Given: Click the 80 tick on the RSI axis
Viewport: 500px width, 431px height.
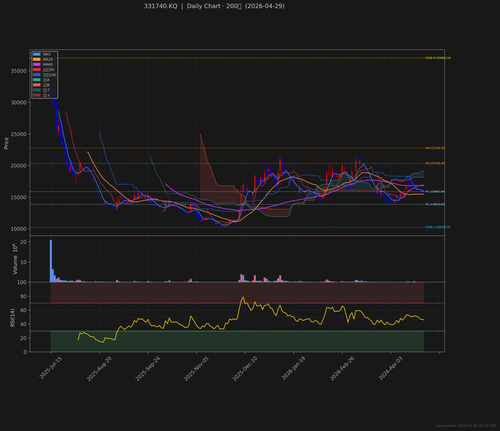Looking at the screenshot, I should click(23, 296).
